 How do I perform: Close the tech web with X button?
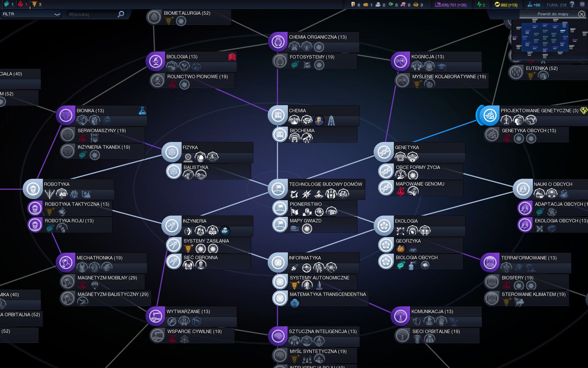[581, 14]
